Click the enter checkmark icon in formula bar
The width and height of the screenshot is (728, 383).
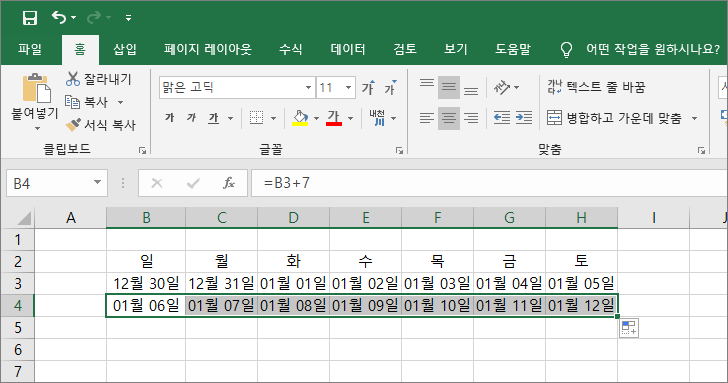tap(193, 183)
